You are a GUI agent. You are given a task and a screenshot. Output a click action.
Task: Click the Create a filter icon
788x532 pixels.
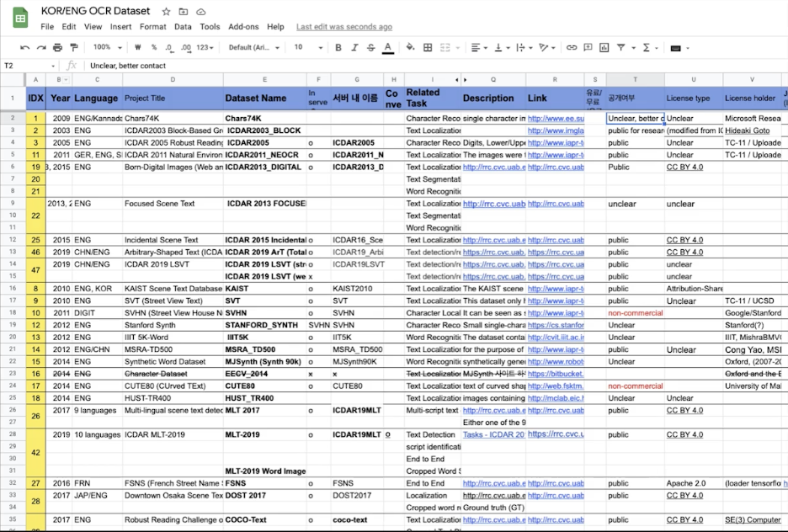[x=621, y=47]
